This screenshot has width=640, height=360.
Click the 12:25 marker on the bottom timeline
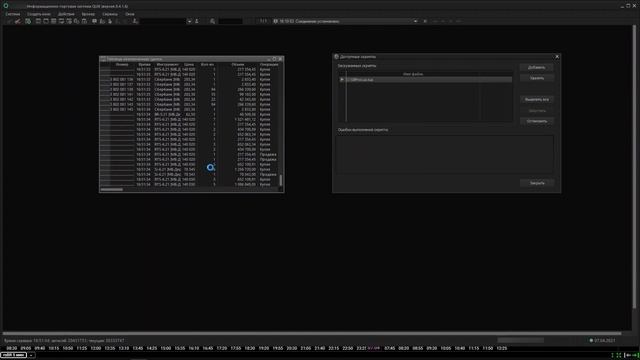click(x=502, y=348)
